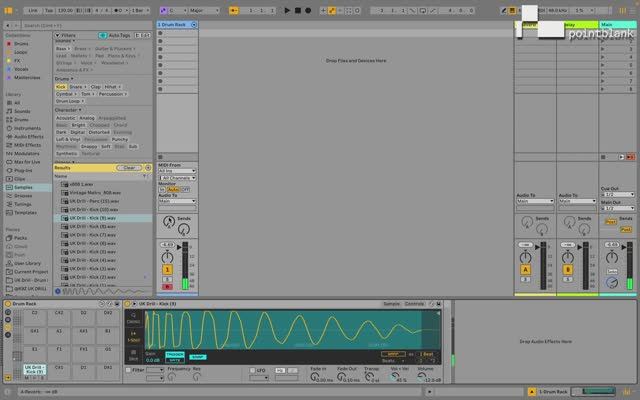This screenshot has width=640, height=400.
Task: Select the Snare drum tag
Action: coord(77,87)
